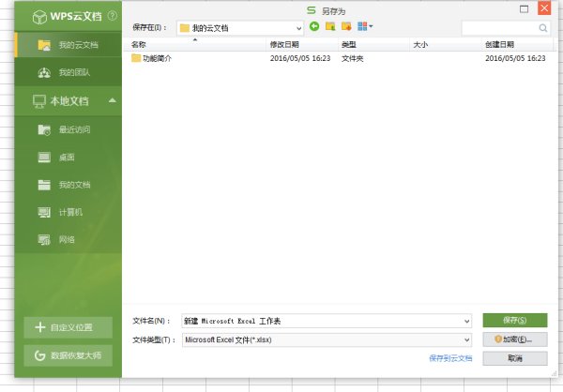Viewport: 563px width, 392px height.
Task: Click the 文件夹 type cell
Action: [352, 58]
